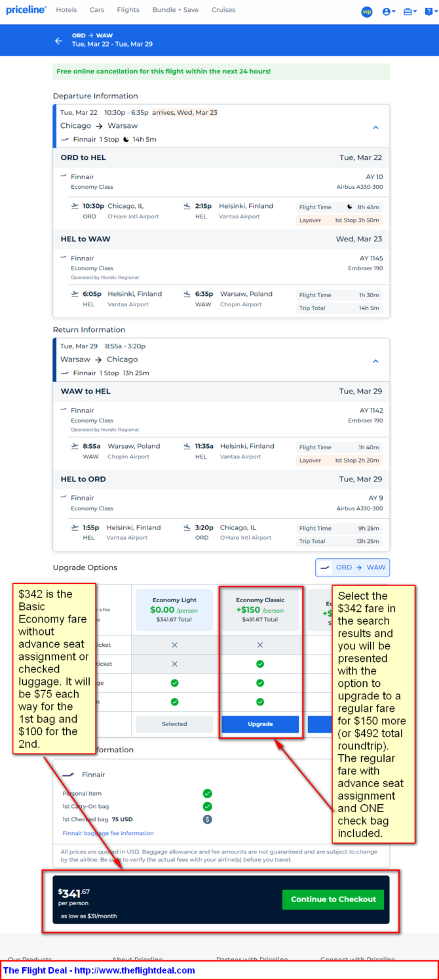Click the Finnair logo in Baggage Information
Screen dimensions: 439x980
68,775
